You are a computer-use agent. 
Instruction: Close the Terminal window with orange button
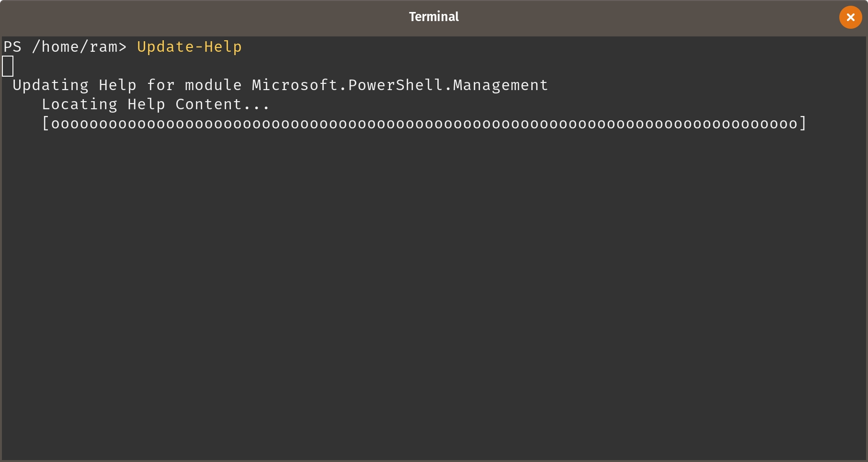click(850, 17)
